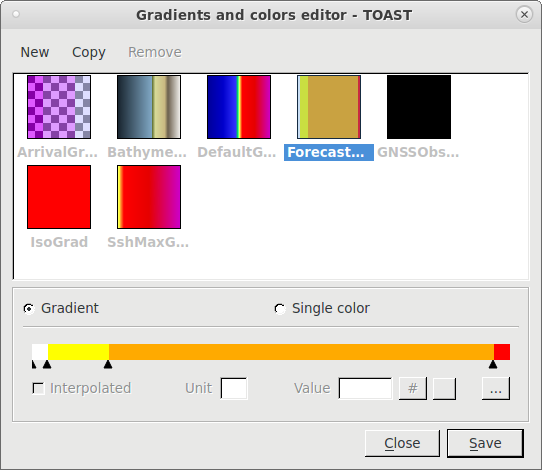Click New to create a gradient
This screenshot has width=542, height=470.
(x=35, y=52)
